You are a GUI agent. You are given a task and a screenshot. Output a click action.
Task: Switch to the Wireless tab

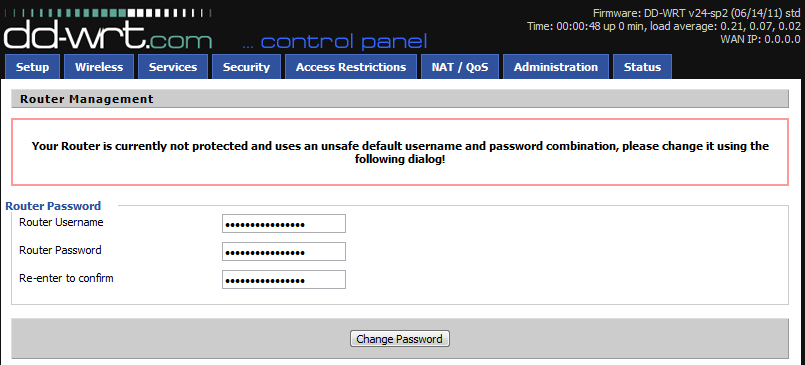[x=99, y=67]
